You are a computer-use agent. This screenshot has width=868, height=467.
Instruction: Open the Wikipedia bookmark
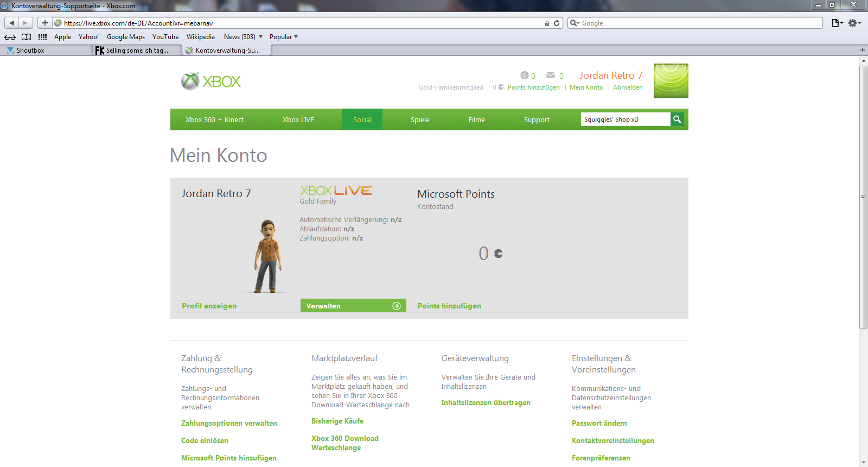[201, 37]
